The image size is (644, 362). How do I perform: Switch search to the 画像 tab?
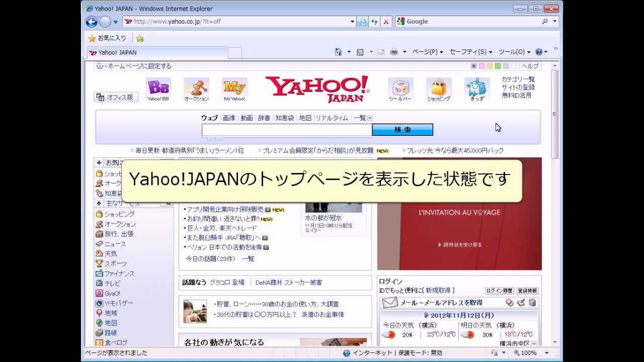click(x=229, y=118)
